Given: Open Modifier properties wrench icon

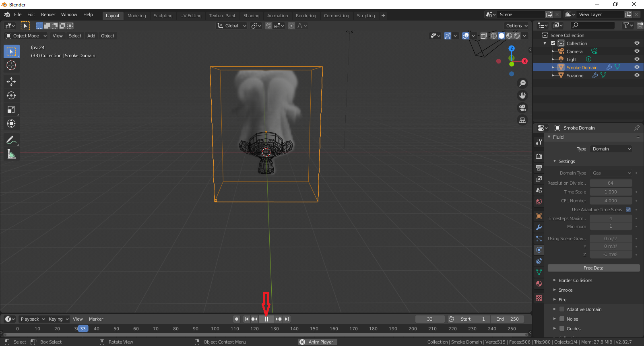Looking at the screenshot, I should (x=539, y=227).
